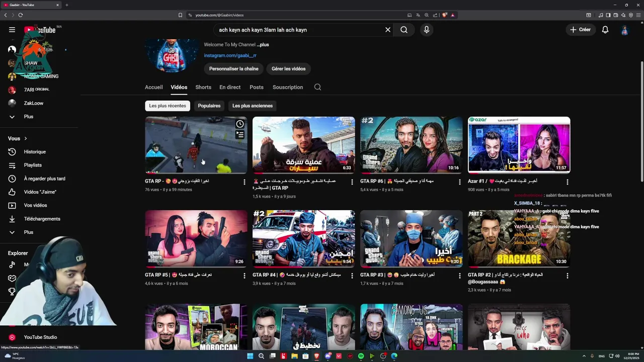Open the Azar #1 video thumbnail
Screen dimensions: 644x362
pos(519,145)
